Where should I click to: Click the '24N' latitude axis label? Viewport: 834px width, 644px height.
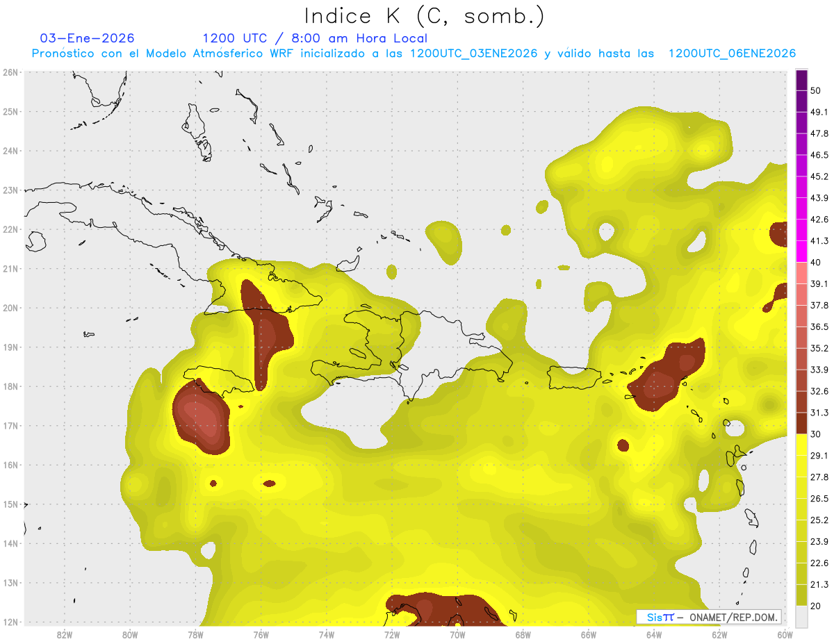tap(10, 151)
